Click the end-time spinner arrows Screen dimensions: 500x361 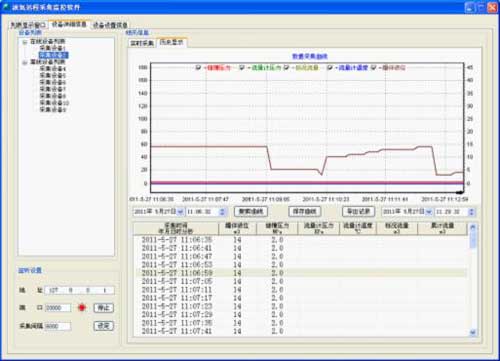[471, 212]
